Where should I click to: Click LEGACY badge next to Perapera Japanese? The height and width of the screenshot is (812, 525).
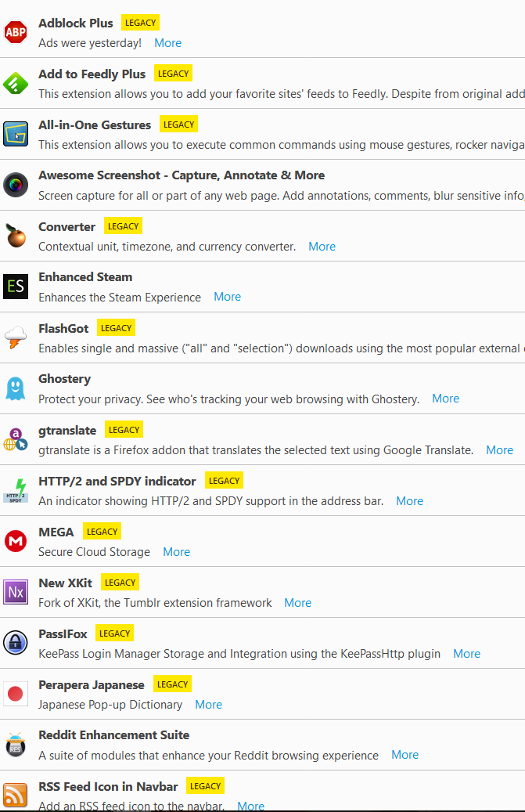click(x=172, y=684)
